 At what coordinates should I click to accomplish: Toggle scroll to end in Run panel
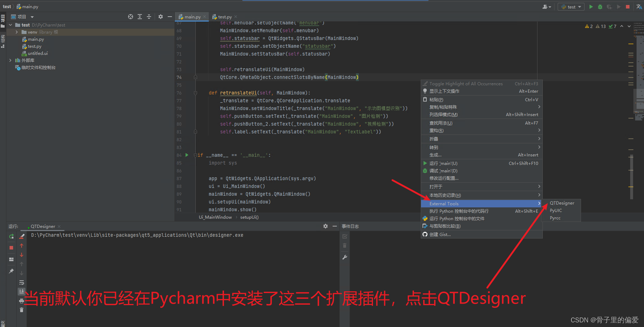tap(22, 291)
